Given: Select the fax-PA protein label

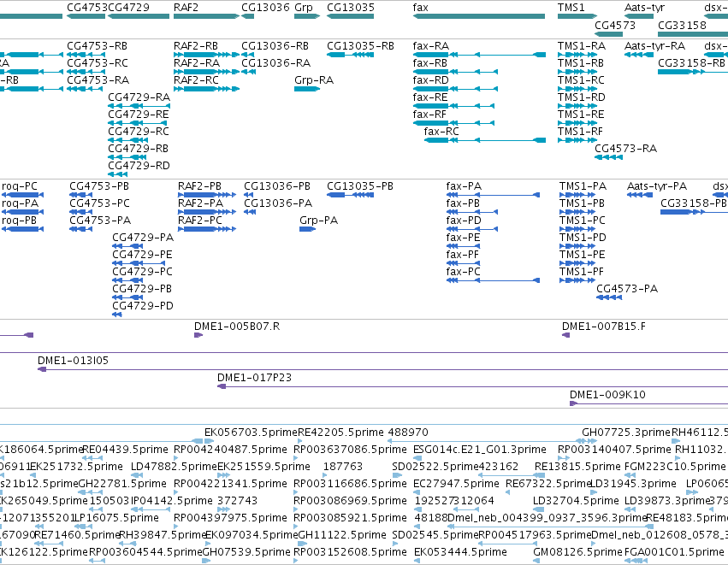Looking at the screenshot, I should 464,186.
